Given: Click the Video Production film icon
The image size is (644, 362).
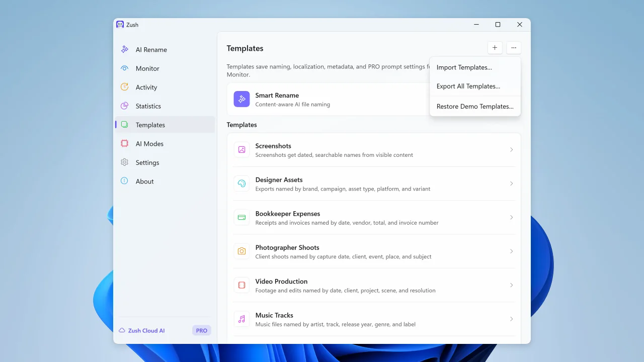Looking at the screenshot, I should click(242, 285).
